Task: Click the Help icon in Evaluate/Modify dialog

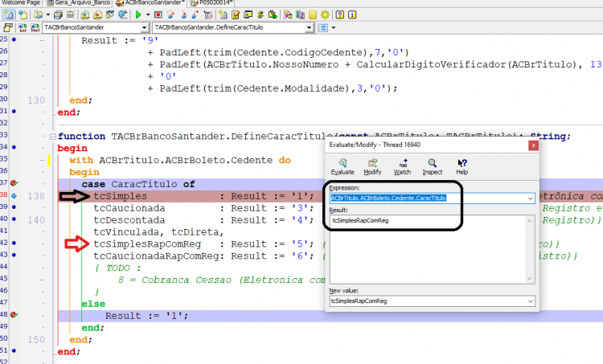Action: (461, 167)
